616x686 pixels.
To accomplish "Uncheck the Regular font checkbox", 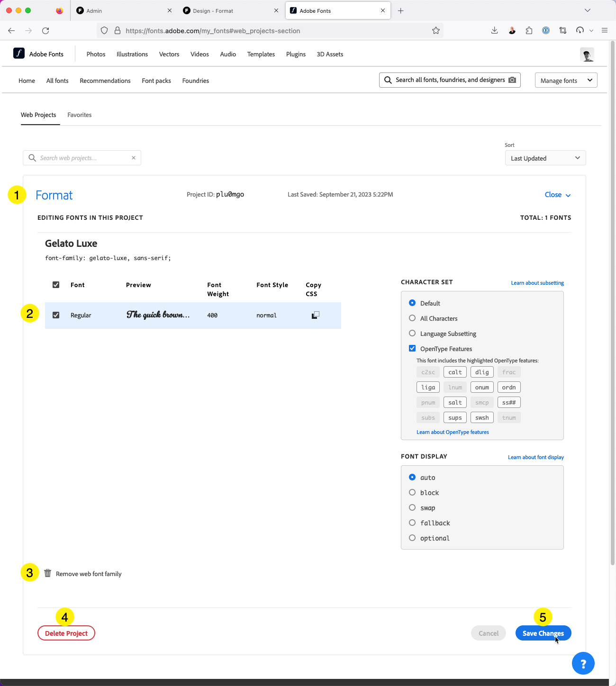I will pyautogui.click(x=56, y=315).
